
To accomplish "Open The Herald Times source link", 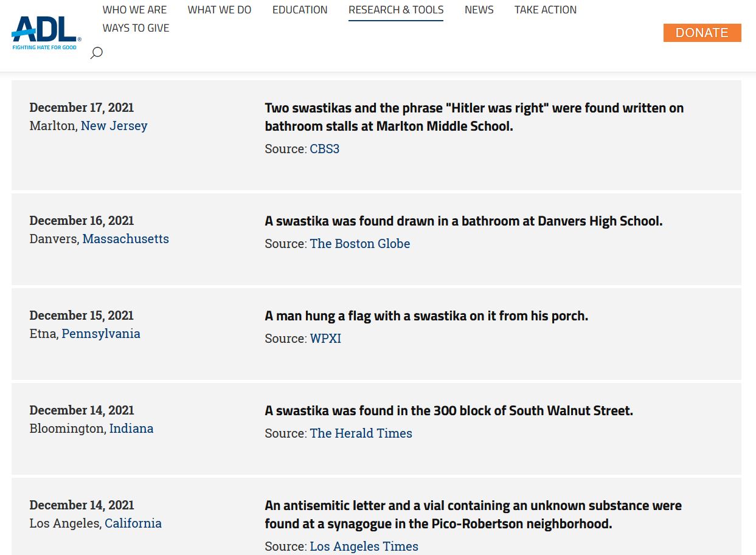I will pyautogui.click(x=361, y=433).
